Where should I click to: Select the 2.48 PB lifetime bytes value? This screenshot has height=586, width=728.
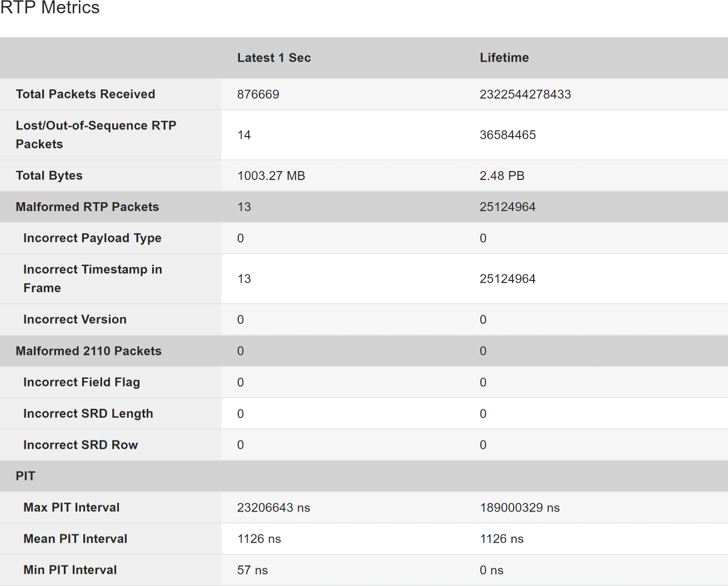coord(502,176)
